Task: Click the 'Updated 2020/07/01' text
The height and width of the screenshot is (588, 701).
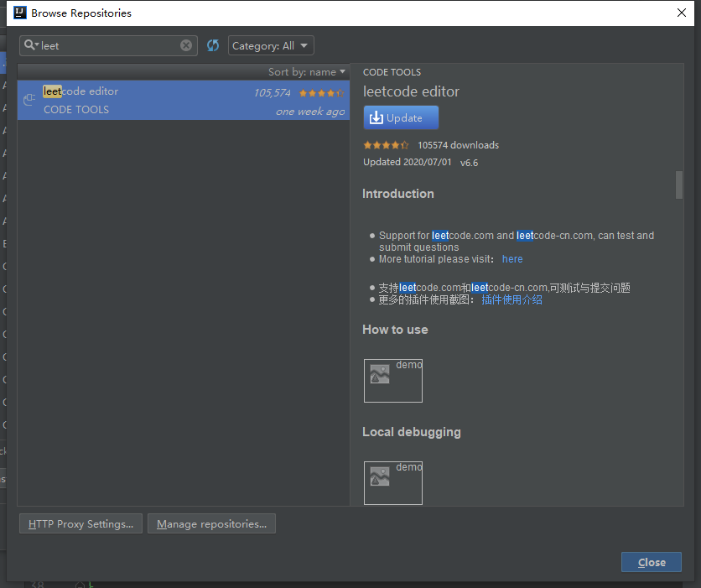Action: (408, 162)
